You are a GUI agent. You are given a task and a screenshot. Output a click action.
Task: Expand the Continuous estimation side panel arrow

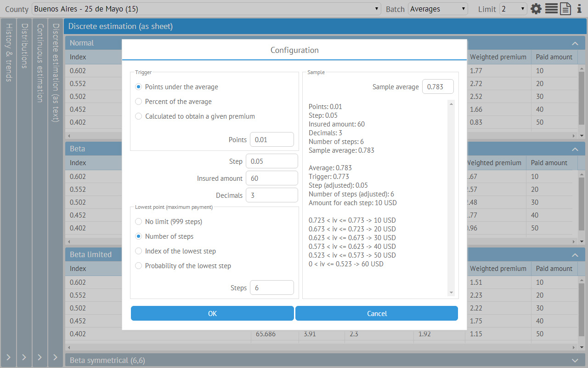(x=40, y=357)
